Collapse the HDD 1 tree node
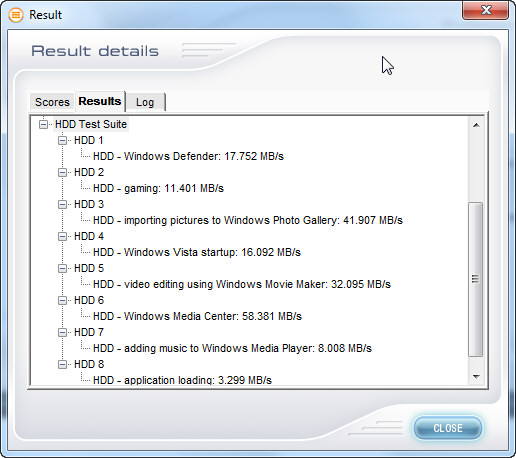The width and height of the screenshot is (516, 458). coord(62,140)
